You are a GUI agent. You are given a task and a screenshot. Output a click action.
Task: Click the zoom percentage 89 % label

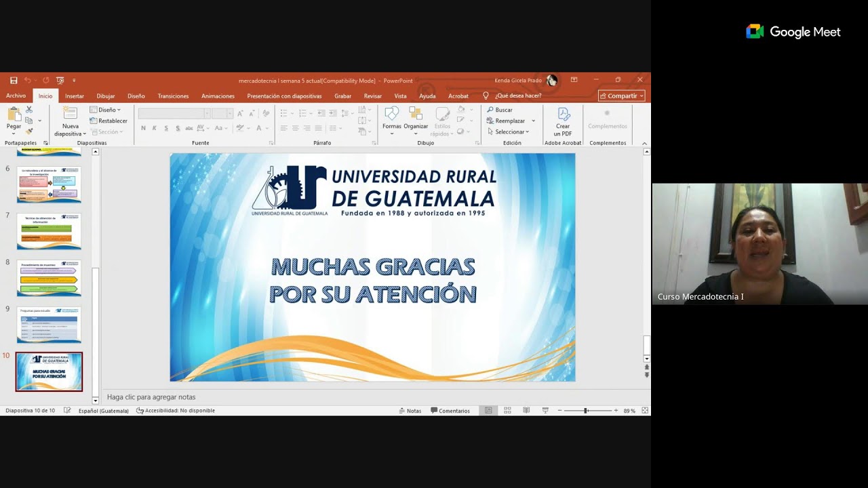click(x=629, y=411)
